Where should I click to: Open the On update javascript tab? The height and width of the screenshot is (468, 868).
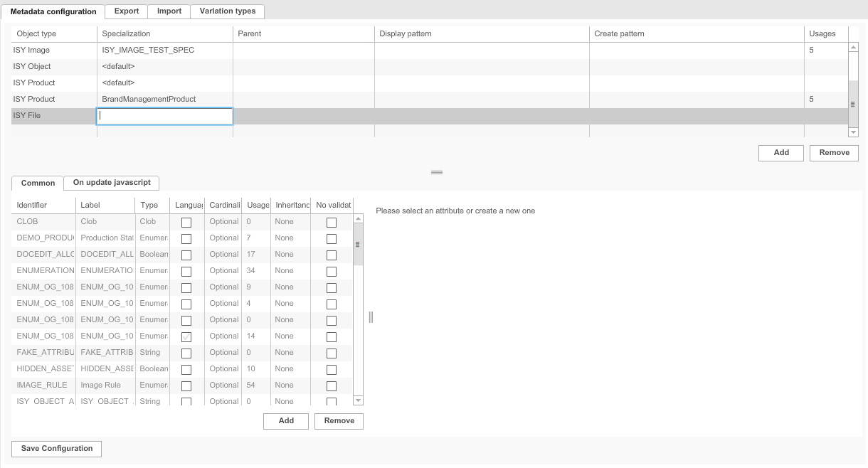(111, 183)
